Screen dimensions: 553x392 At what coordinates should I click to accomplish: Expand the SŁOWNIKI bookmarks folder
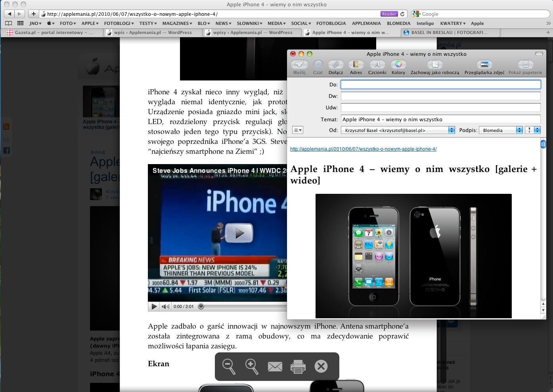tap(250, 23)
